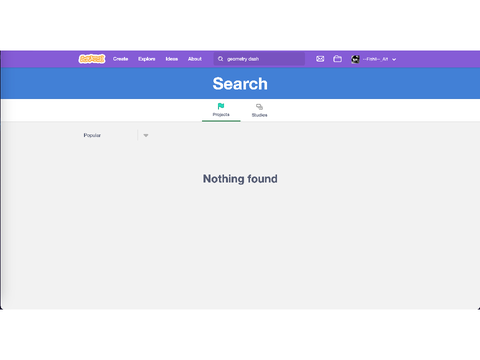
Task: Open the Create menu item
Action: coord(120,59)
